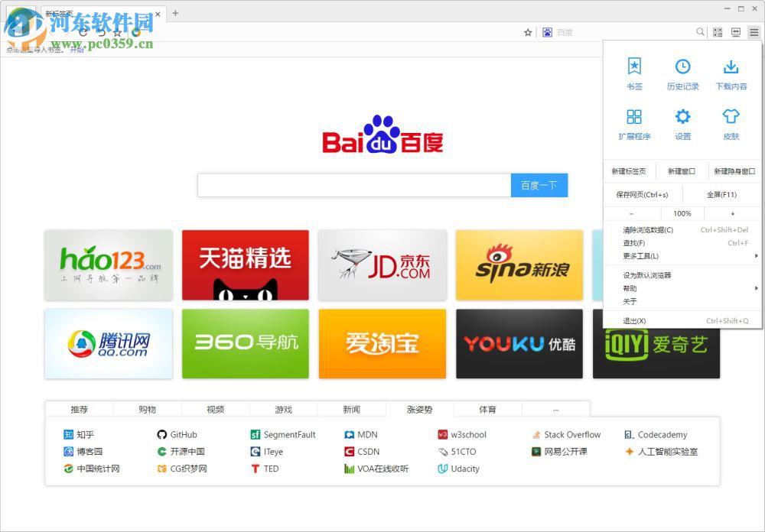The height and width of the screenshot is (532, 765).
Task: Open the 历史记录 (History) icon
Action: (x=682, y=73)
